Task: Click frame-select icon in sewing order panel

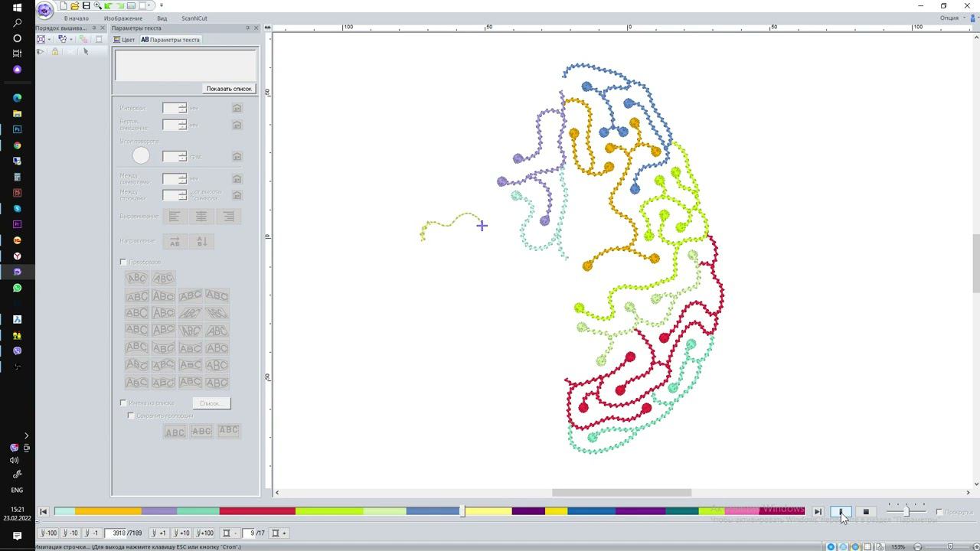Action: pyautogui.click(x=41, y=39)
